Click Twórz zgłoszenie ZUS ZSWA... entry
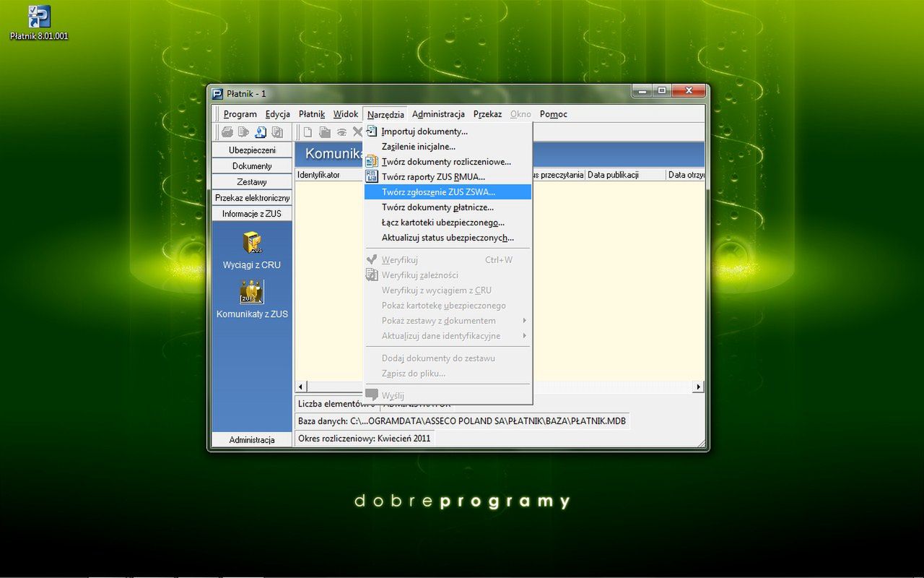924x578 pixels. (x=448, y=192)
